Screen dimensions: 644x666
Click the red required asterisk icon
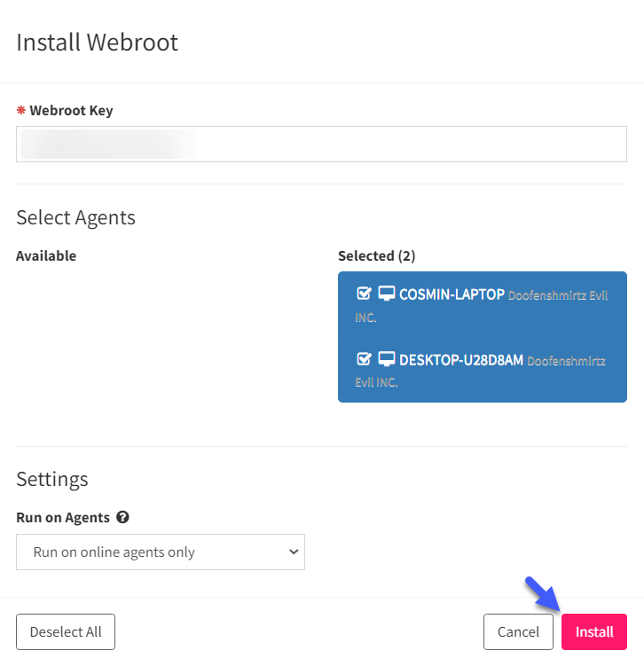tap(20, 110)
